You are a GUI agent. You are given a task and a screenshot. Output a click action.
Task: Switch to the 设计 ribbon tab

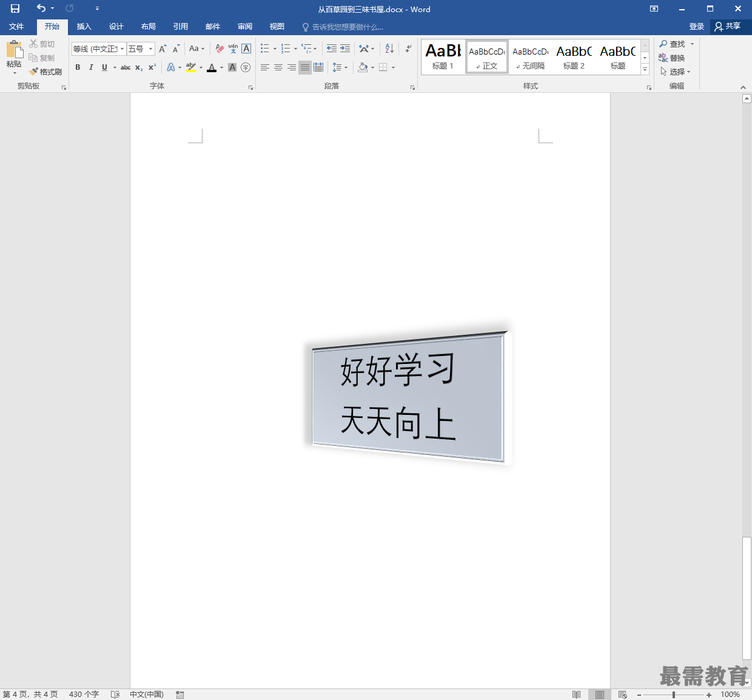pos(116,27)
